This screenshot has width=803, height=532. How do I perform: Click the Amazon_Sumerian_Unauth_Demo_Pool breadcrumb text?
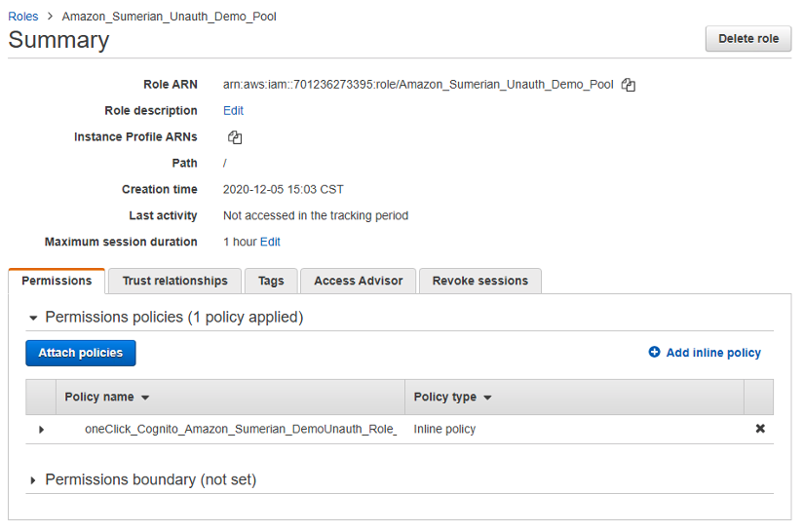169,17
